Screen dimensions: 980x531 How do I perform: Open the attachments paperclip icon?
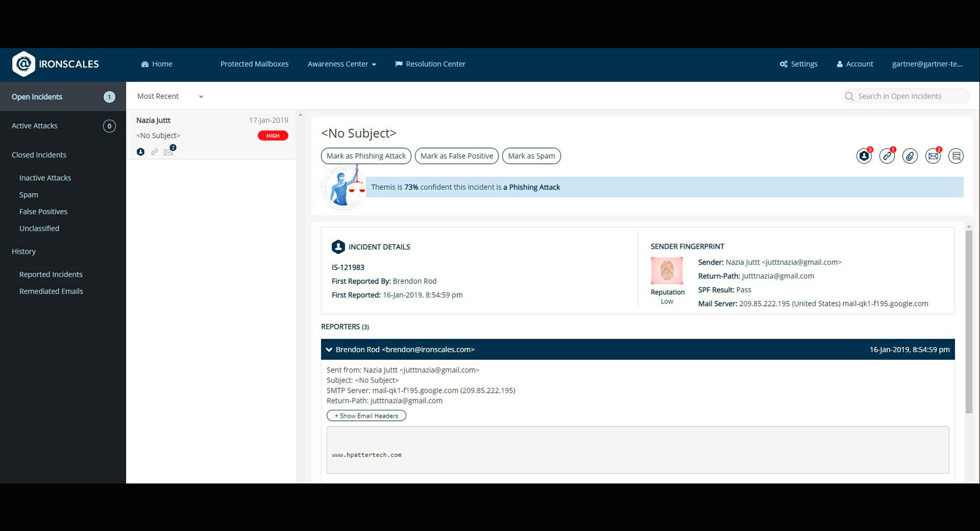click(x=910, y=156)
